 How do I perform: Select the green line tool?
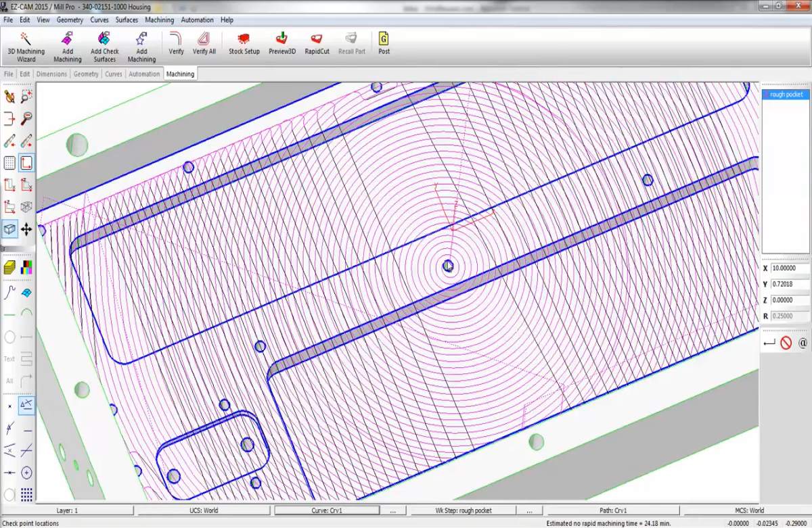(x=9, y=314)
